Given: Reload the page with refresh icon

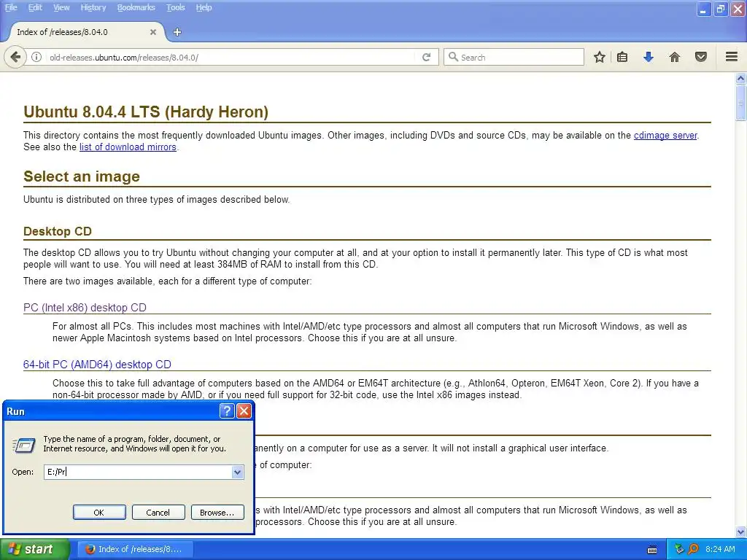Looking at the screenshot, I should (426, 57).
